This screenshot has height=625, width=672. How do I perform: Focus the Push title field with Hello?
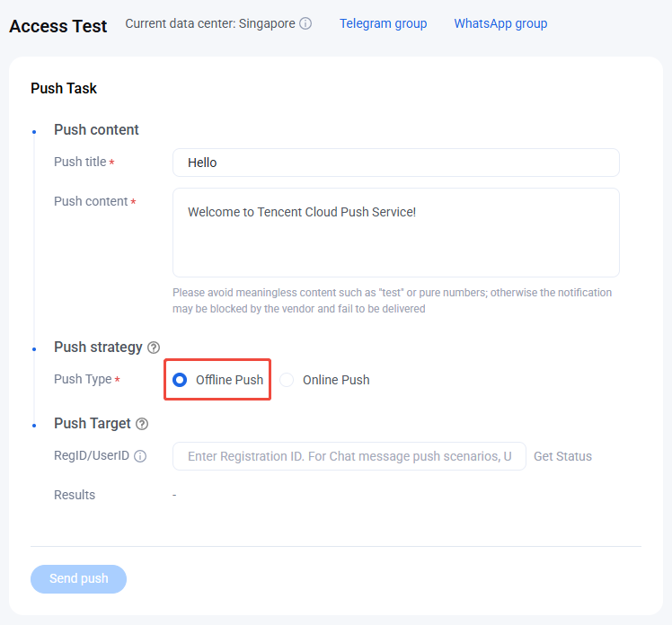[x=395, y=163]
